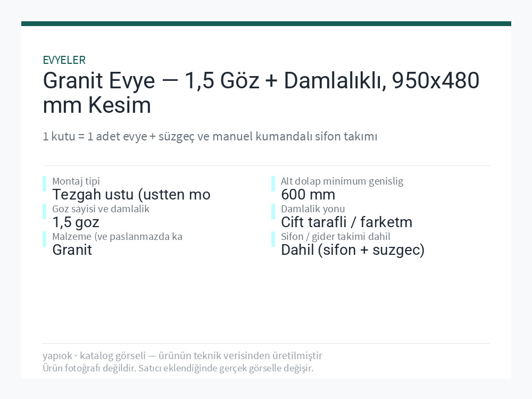Select the Dahil (sifon + suzgec) value
532x399 pixels.
(353, 251)
